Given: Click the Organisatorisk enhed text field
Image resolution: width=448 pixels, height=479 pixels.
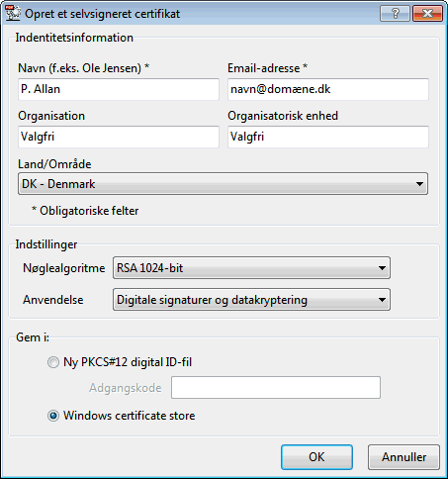Looking at the screenshot, I should [x=328, y=137].
